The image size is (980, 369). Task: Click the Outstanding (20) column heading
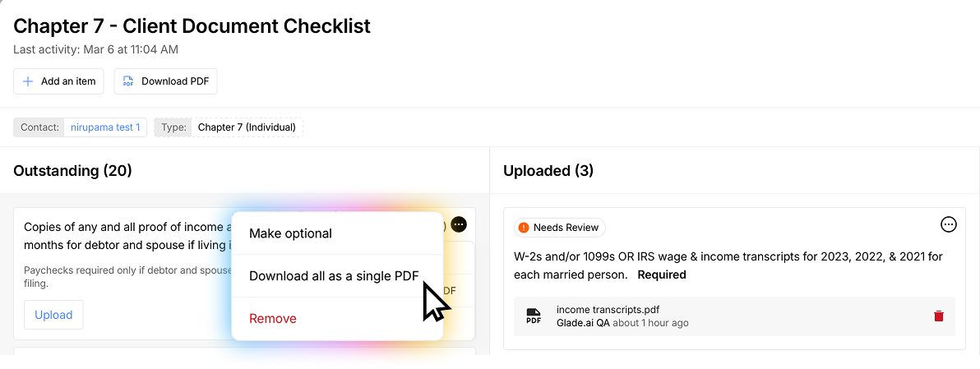pos(72,171)
